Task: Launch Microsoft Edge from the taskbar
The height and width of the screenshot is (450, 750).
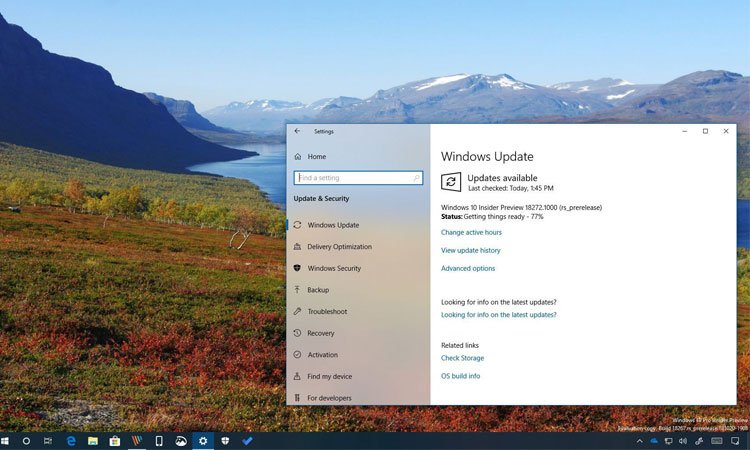Action: point(71,440)
